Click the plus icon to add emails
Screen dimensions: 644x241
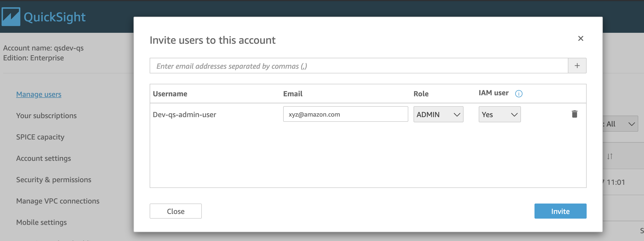point(577,66)
